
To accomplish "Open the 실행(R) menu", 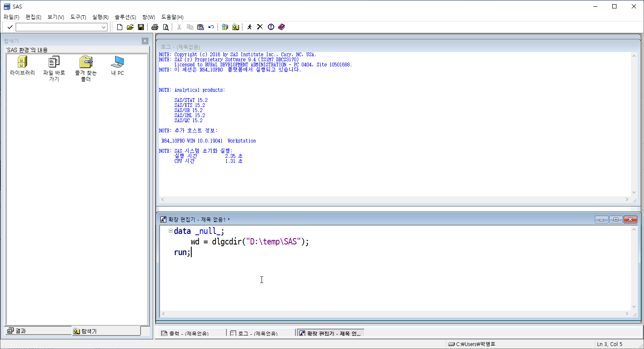I will point(100,17).
